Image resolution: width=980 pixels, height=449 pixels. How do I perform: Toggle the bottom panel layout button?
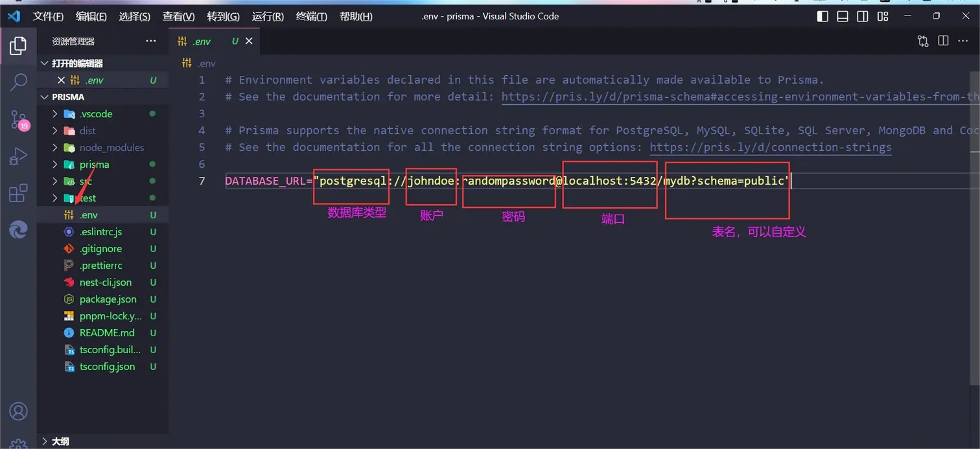pos(843,16)
